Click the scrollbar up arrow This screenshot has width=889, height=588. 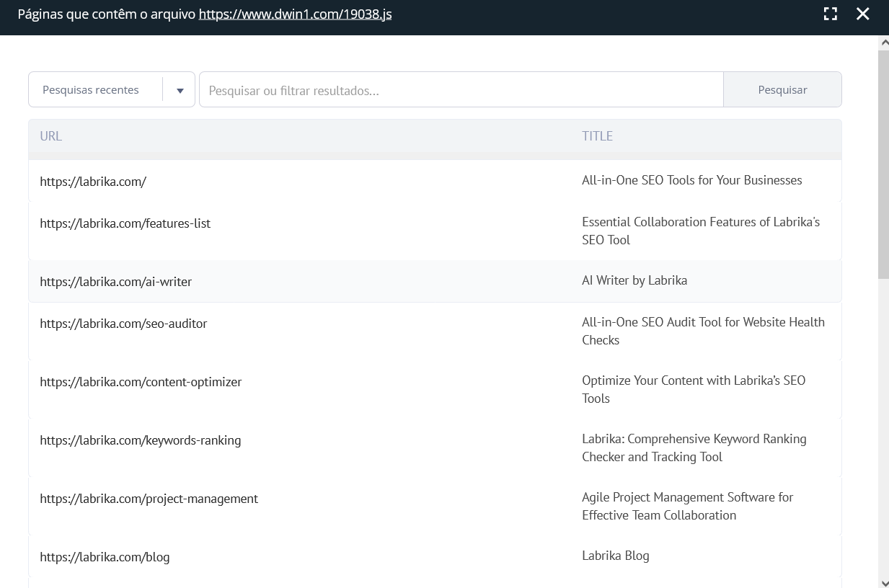click(x=884, y=41)
